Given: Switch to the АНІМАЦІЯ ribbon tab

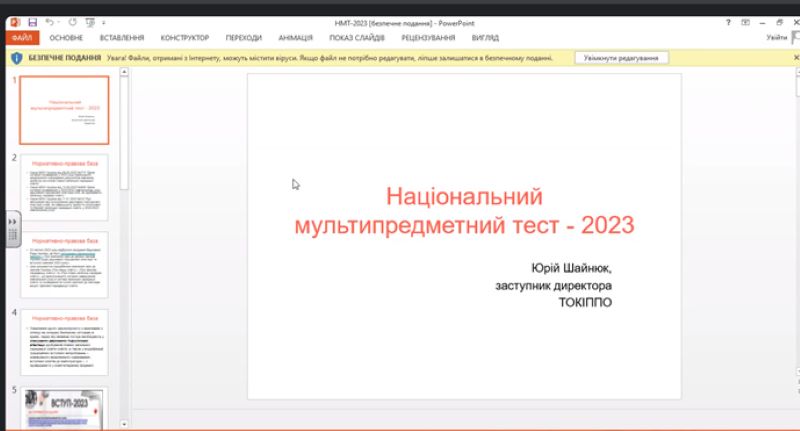Looking at the screenshot, I should click(x=295, y=38).
